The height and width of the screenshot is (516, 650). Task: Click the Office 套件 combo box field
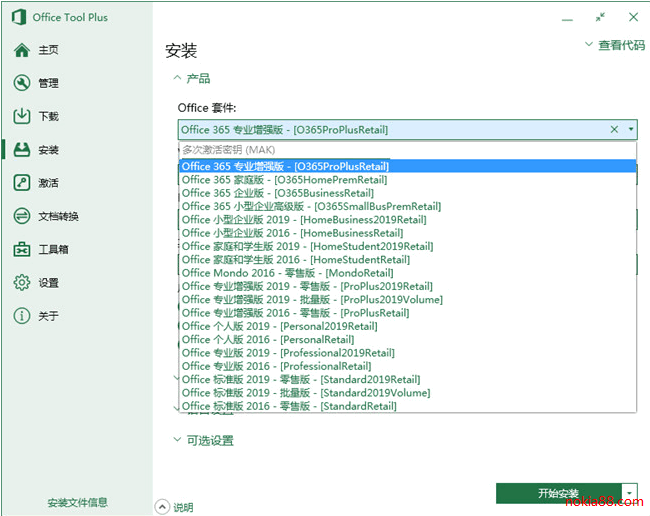[407, 130]
